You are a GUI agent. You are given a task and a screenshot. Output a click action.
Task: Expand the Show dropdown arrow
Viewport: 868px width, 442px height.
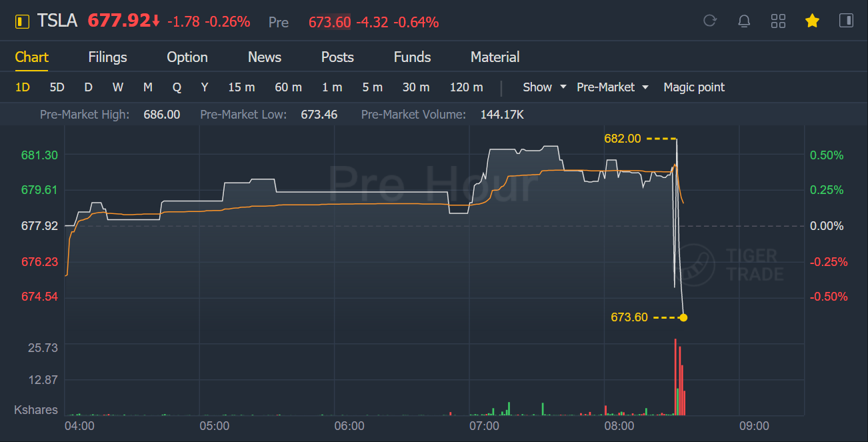[x=563, y=87]
